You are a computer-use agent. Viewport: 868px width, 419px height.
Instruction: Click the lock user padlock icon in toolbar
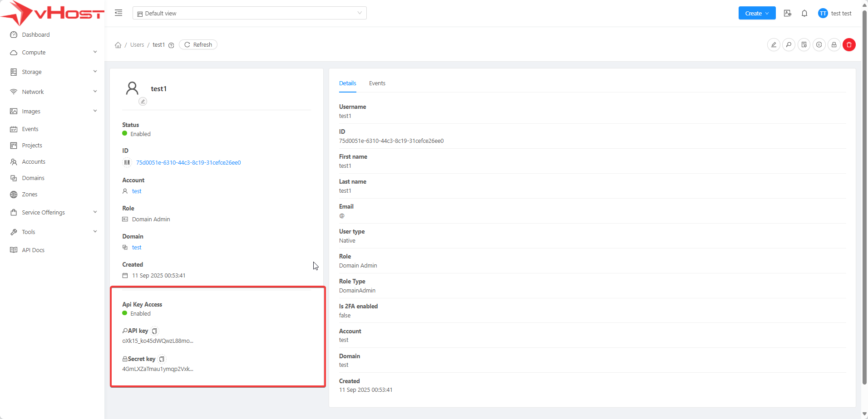click(x=834, y=45)
